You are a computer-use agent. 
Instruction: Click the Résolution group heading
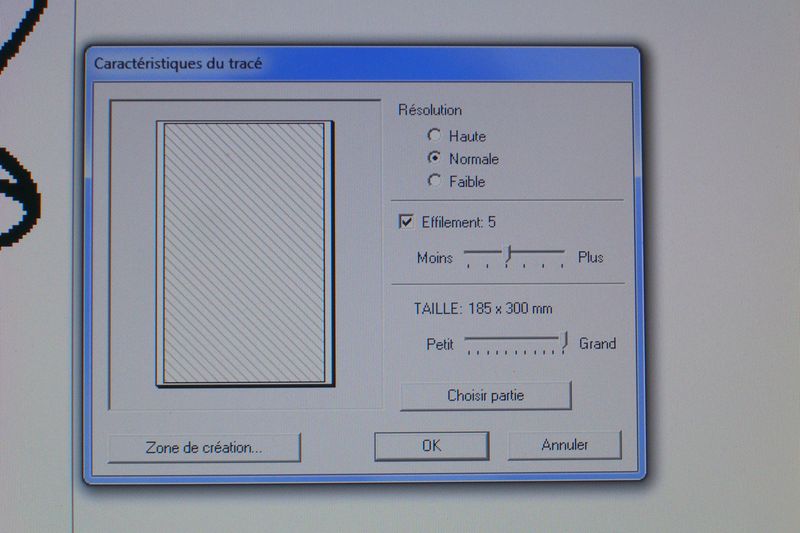pos(430,110)
